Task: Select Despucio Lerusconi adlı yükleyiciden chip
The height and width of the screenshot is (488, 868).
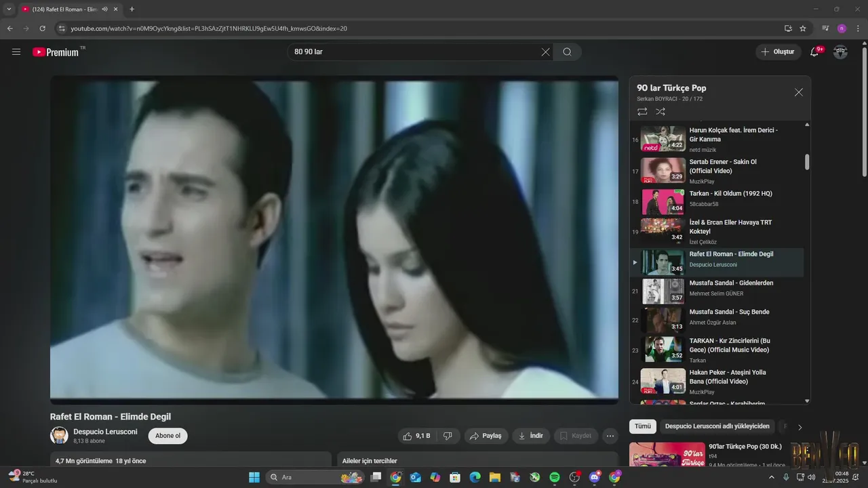Action: (x=717, y=426)
